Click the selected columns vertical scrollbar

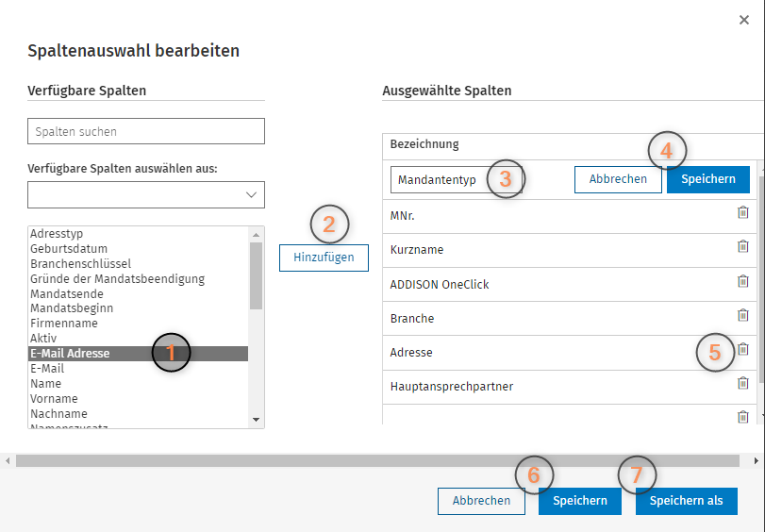click(761, 278)
